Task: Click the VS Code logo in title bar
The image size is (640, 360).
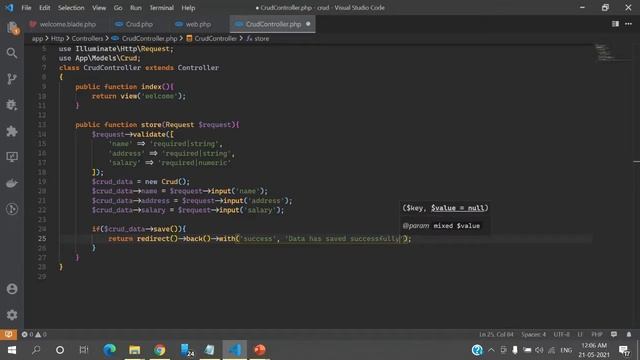Action: 9,8
